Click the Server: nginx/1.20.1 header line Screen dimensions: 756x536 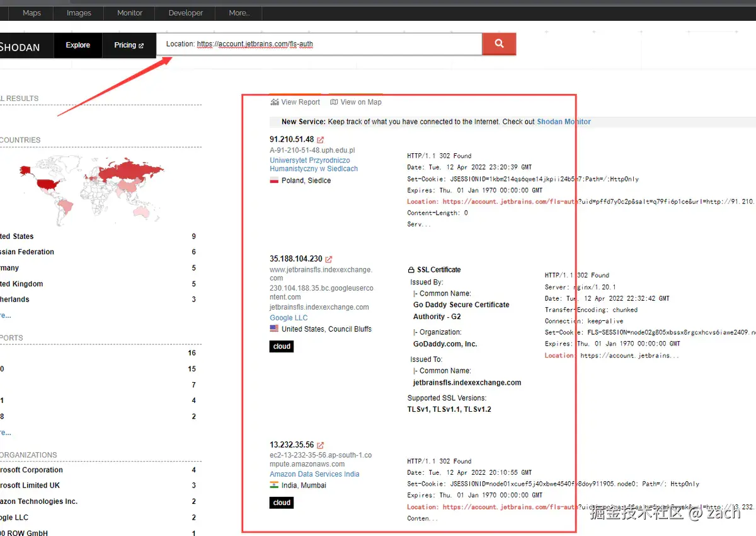click(x=580, y=287)
